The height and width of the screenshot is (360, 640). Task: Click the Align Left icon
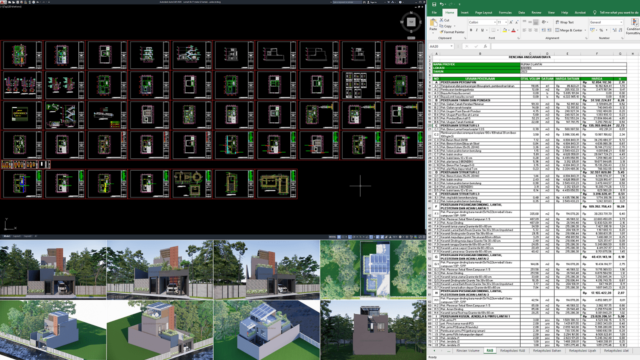(x=524, y=30)
